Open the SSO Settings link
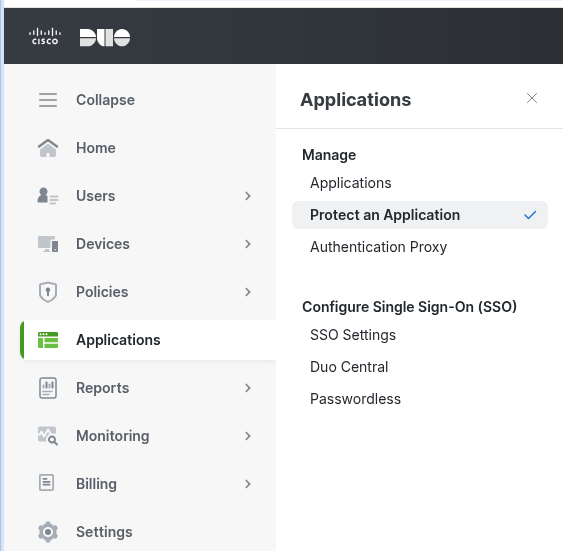The width and height of the screenshot is (563, 551). 353,335
